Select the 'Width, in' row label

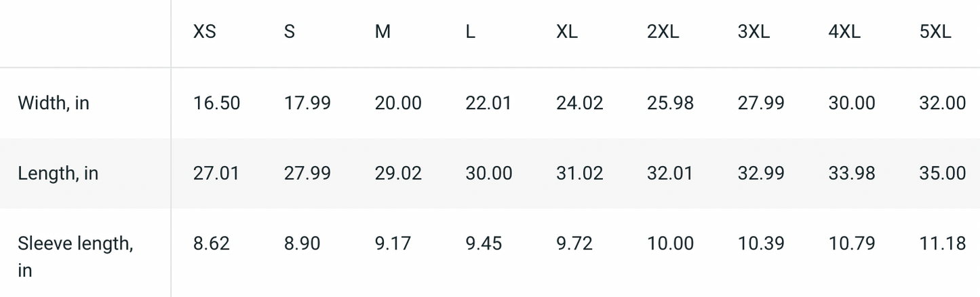coord(54,103)
